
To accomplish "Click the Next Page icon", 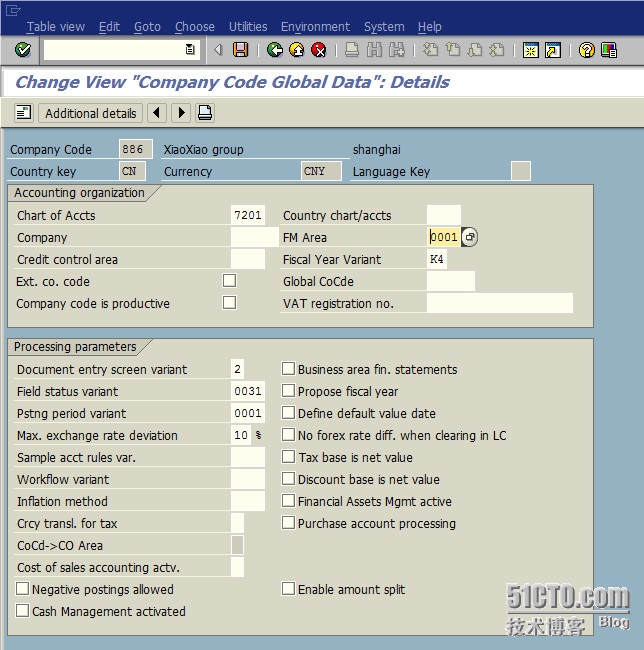I will tap(475, 50).
